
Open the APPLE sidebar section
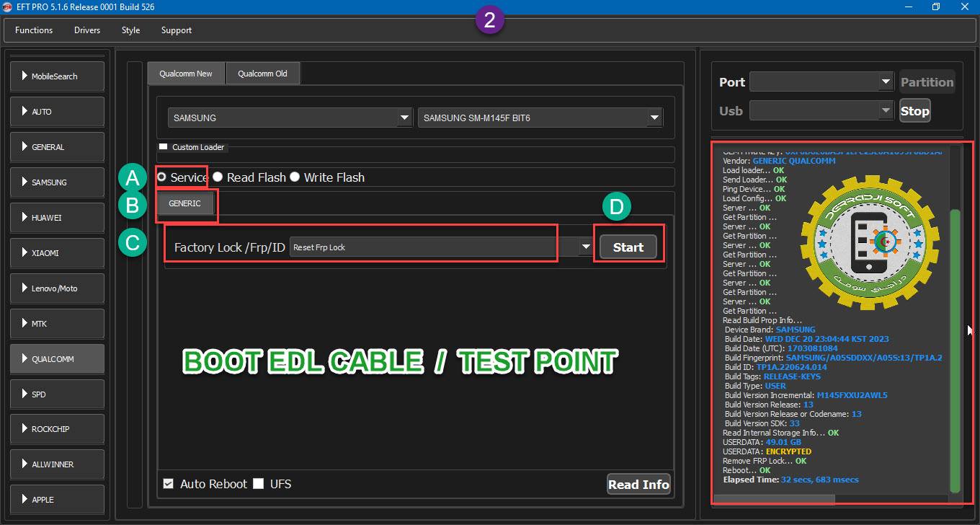pyautogui.click(x=57, y=500)
